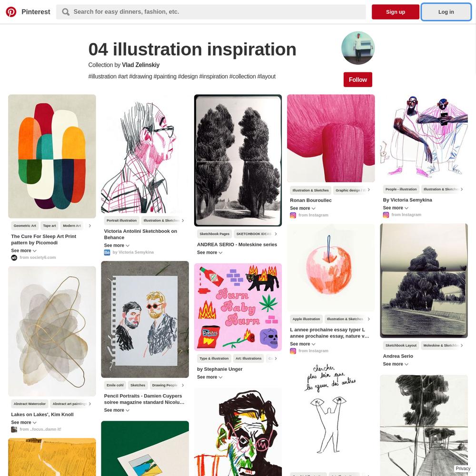Click the Pinterest logo icon
Image resolution: width=476 pixels, height=476 pixels.
[x=11, y=12]
